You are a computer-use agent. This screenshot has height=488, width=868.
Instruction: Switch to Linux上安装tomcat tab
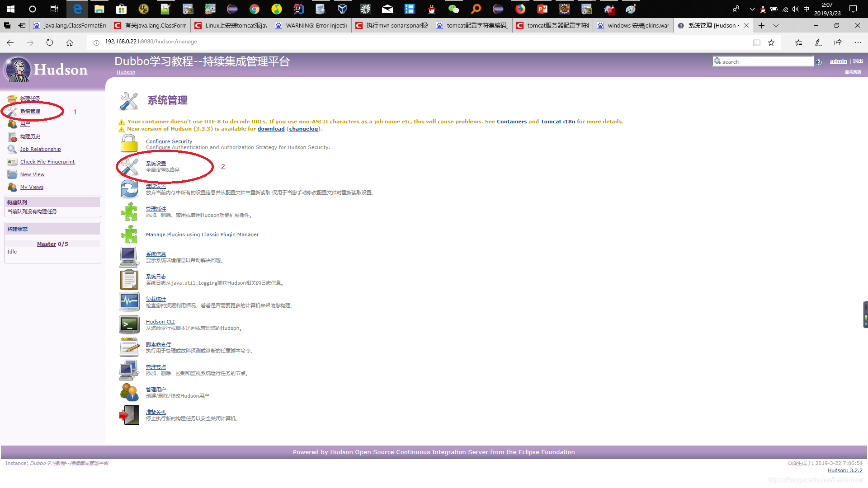(x=231, y=26)
